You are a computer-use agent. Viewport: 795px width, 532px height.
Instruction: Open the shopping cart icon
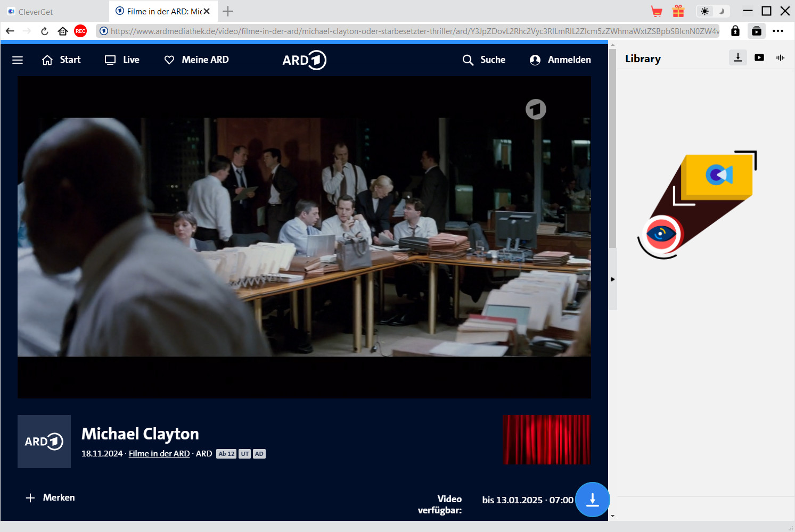coord(657,11)
